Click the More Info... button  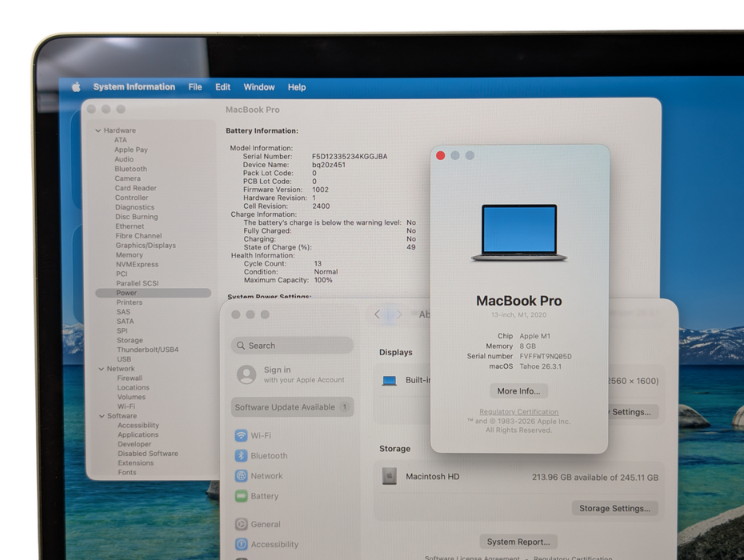pos(518,391)
